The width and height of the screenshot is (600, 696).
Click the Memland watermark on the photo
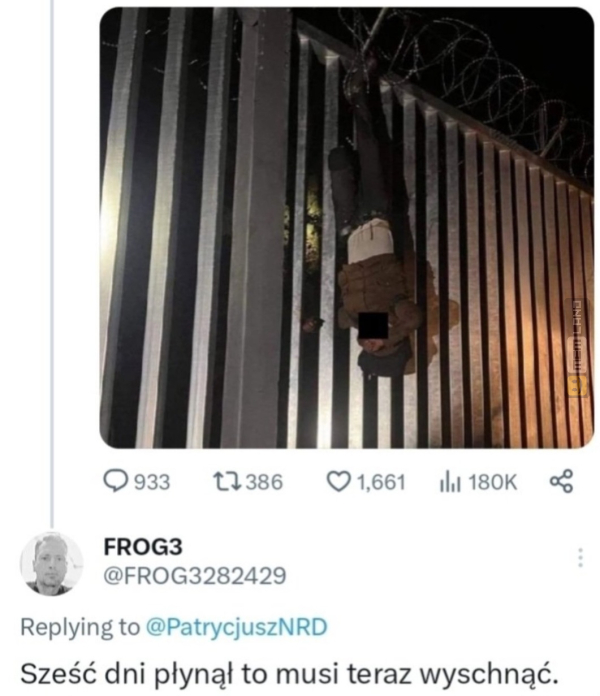577,348
